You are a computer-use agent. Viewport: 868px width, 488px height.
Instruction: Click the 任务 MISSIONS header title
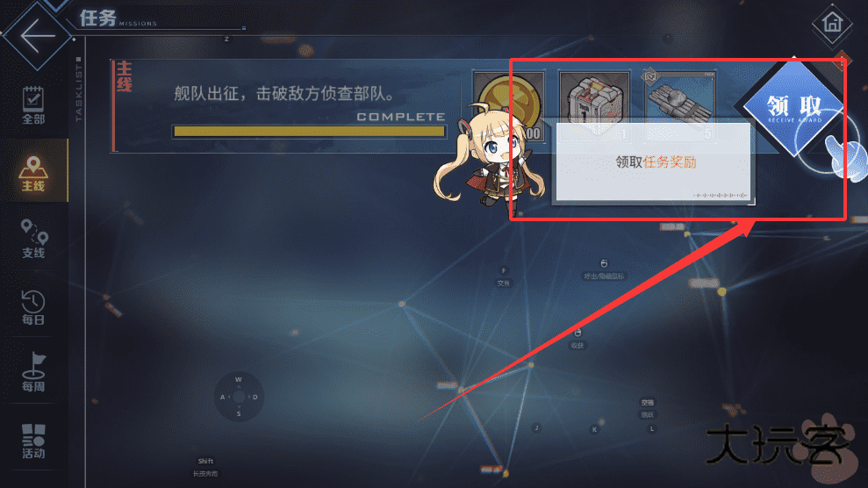point(118,18)
